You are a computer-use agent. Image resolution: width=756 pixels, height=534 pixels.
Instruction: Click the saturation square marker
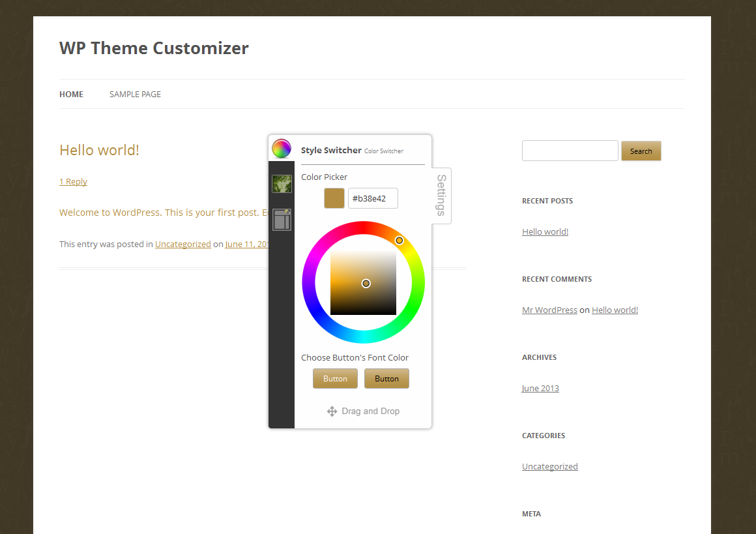366,283
